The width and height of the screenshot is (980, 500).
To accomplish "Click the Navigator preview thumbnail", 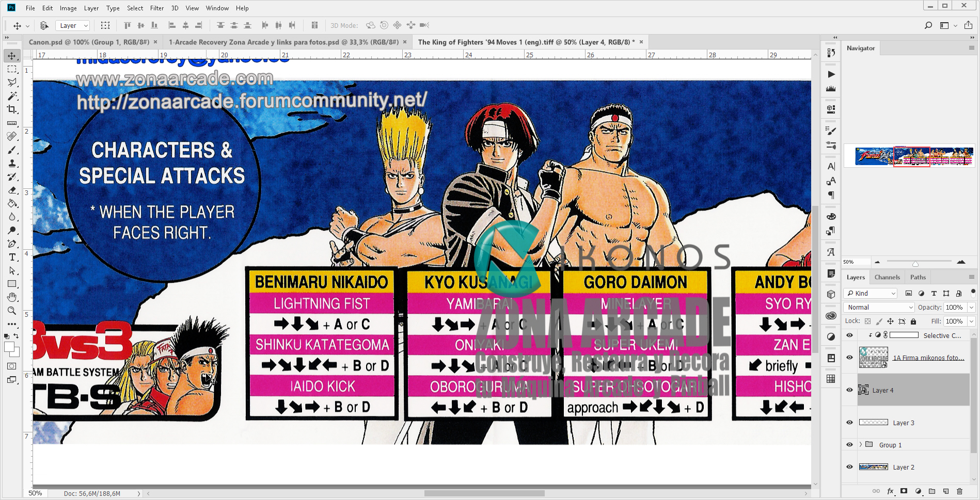I will point(908,156).
